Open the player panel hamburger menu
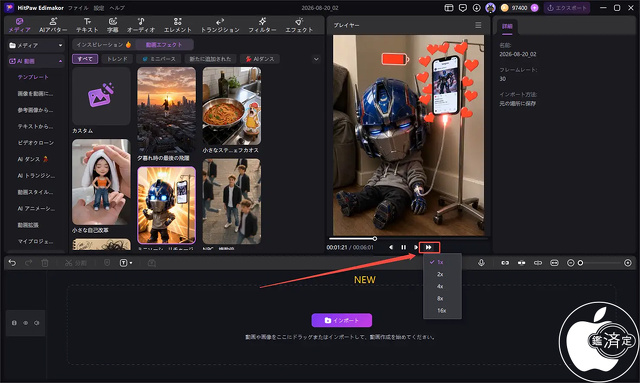 click(x=478, y=25)
